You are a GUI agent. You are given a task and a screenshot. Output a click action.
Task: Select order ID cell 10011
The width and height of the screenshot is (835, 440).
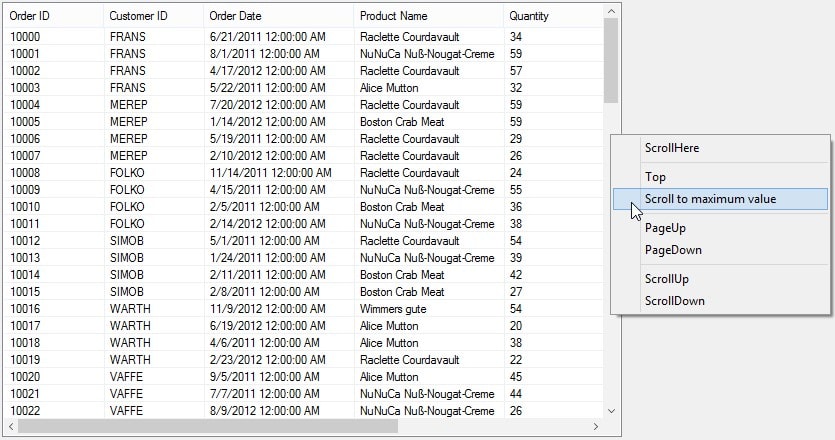point(54,224)
